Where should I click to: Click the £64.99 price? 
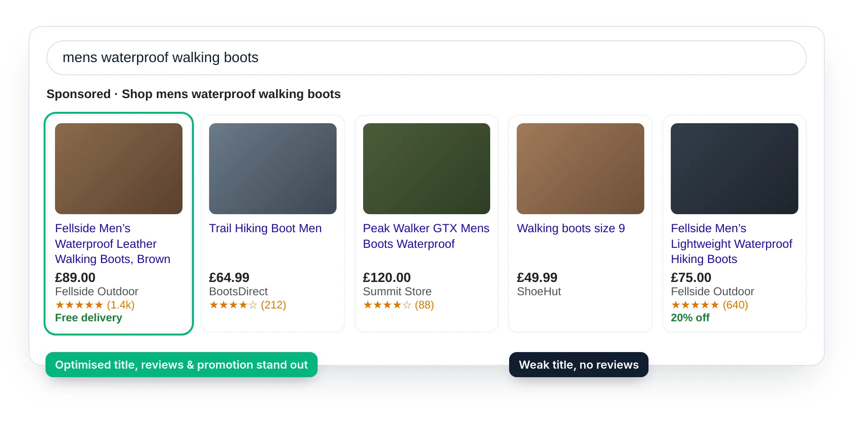(x=229, y=278)
